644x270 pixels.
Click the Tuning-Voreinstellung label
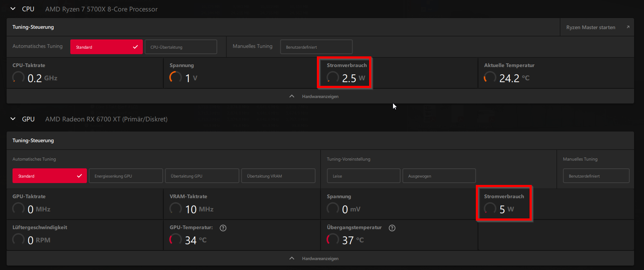[348, 159]
